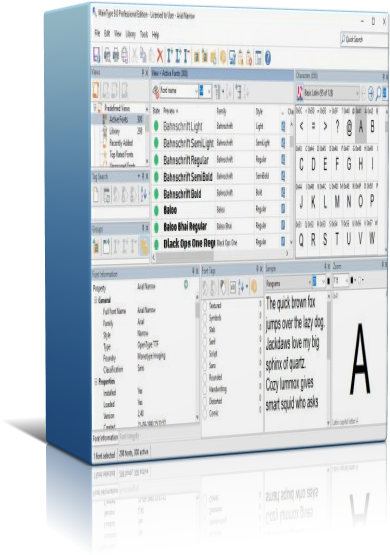Open the blue Help question mark icon
Image resolution: width=390 pixels, height=555 pixels.
pos(268,57)
